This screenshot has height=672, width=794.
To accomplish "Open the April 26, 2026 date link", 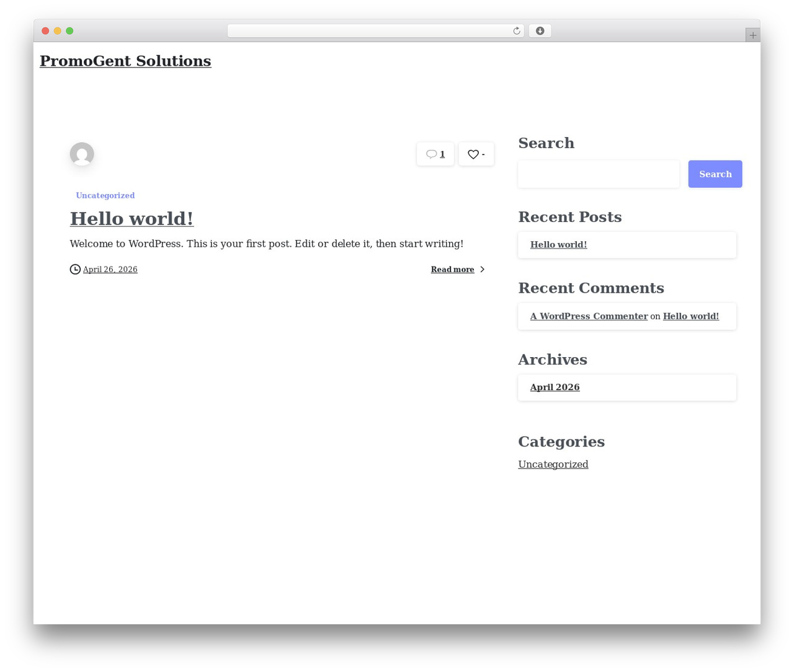I will coord(110,269).
